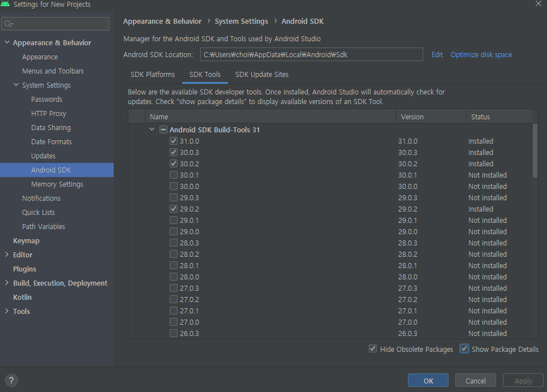Expand the Tools settings node
547x392 pixels.
(x=7, y=311)
